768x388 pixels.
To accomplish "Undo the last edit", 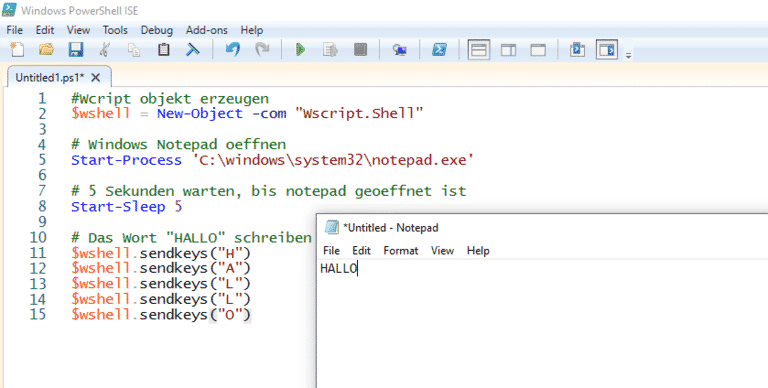I will click(x=233, y=49).
